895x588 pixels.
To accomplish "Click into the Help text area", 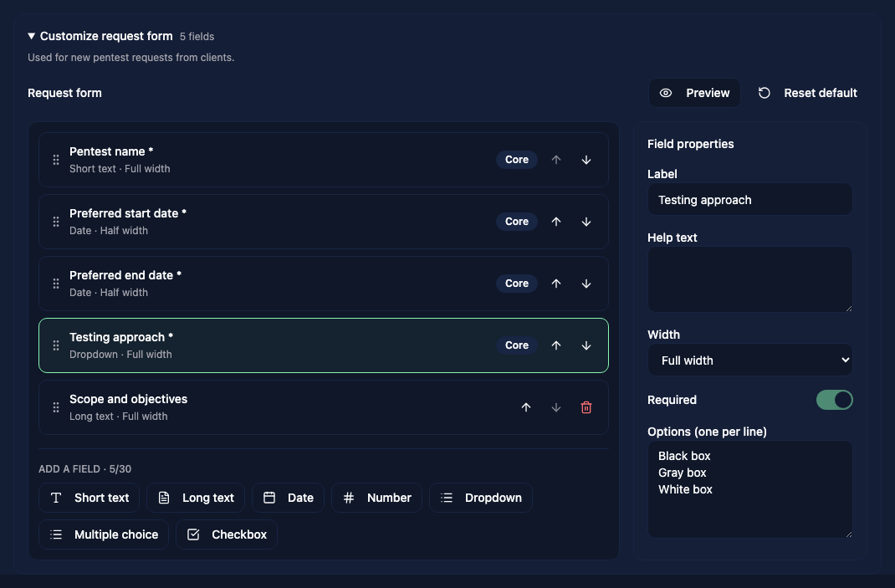I will pyautogui.click(x=750, y=279).
